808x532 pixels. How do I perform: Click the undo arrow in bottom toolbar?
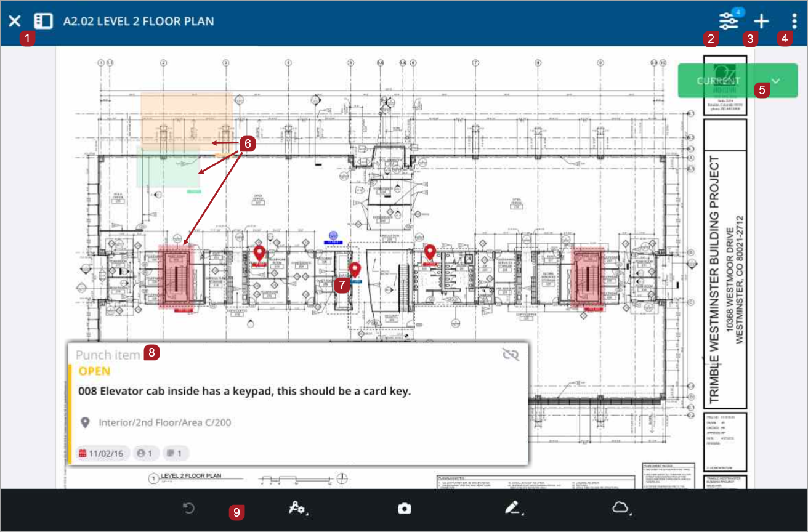pyautogui.click(x=190, y=508)
